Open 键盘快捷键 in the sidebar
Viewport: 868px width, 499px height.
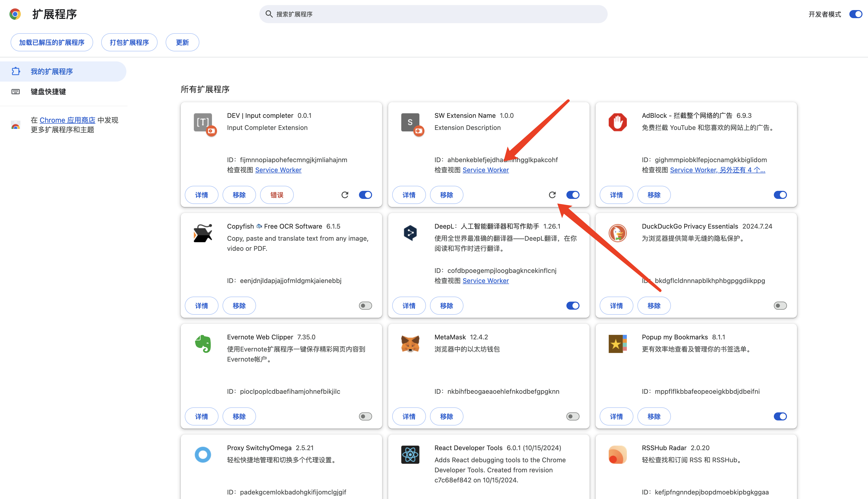(63, 91)
